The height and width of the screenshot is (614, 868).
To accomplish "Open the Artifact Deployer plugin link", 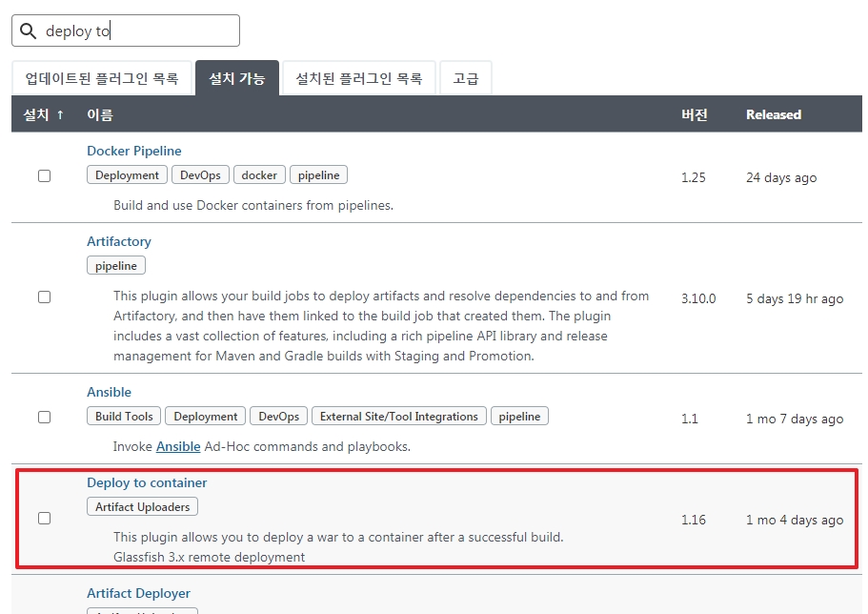I will pos(138,593).
